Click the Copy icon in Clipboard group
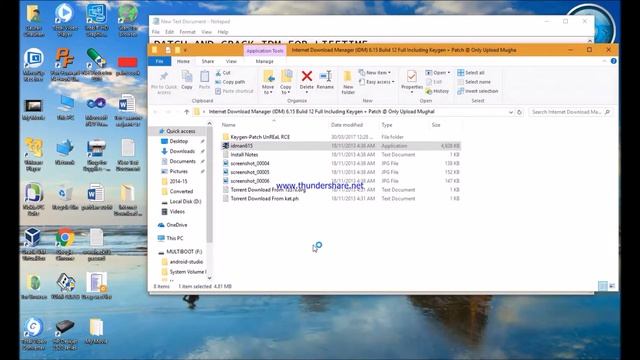The height and width of the screenshot is (360, 640). 187,76
